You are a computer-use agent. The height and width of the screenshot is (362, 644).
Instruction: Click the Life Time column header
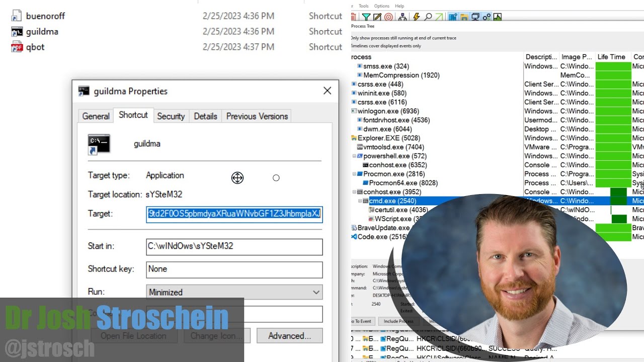point(613,57)
